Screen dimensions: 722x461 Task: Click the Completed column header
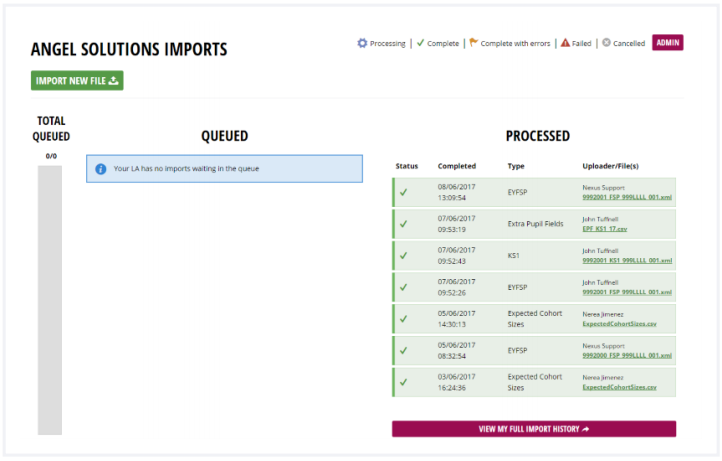pyautogui.click(x=457, y=166)
